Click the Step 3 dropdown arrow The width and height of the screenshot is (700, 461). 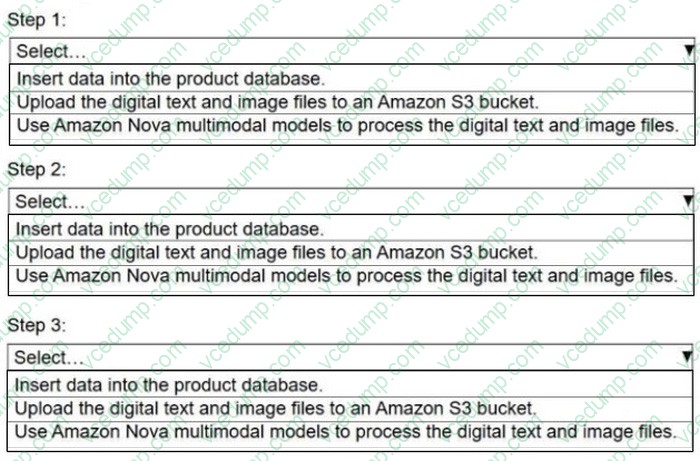click(x=688, y=357)
